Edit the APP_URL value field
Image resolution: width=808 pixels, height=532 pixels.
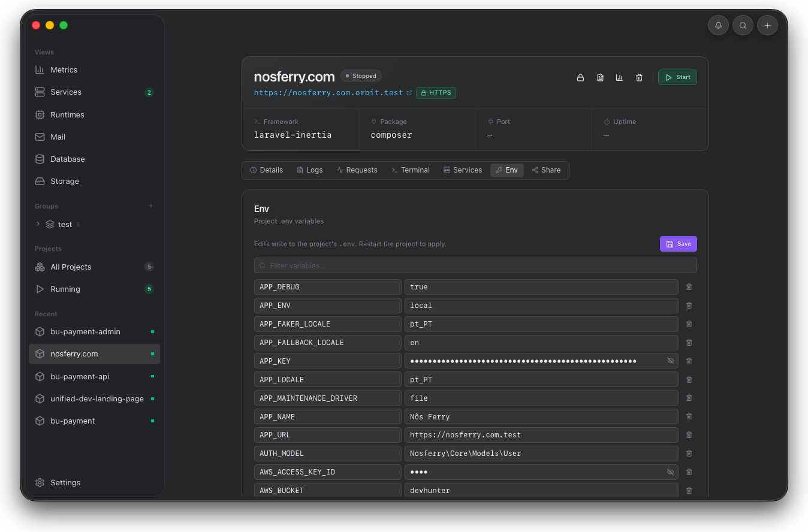(x=541, y=435)
